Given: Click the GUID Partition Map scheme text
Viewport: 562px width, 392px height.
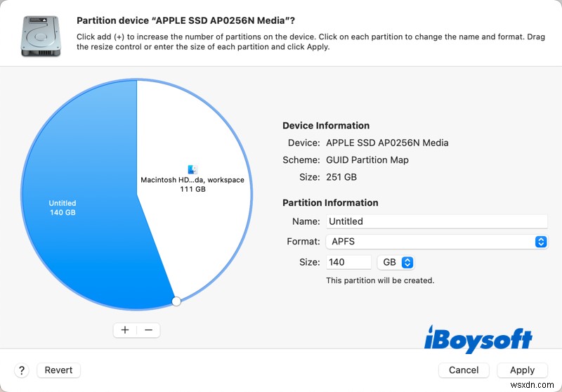Looking at the screenshot, I should coord(367,160).
